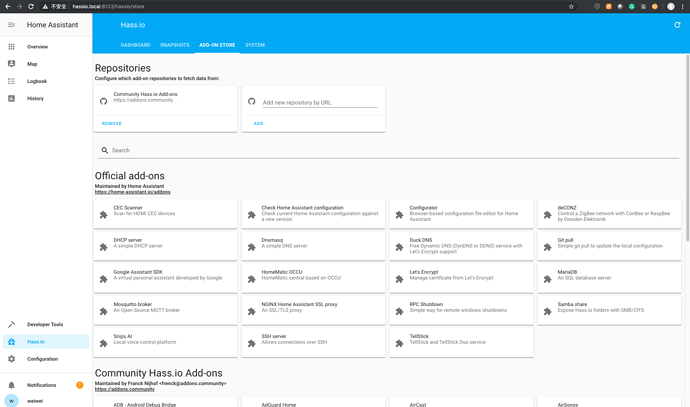Select the Hass.io home icon in sidebar
Viewport: 690px width, 407px height.
pos(11,341)
